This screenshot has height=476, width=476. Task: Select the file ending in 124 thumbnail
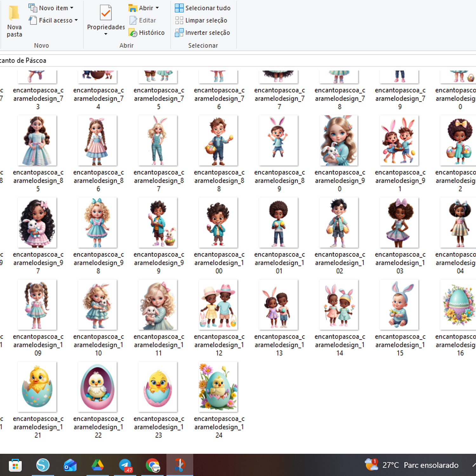click(218, 387)
